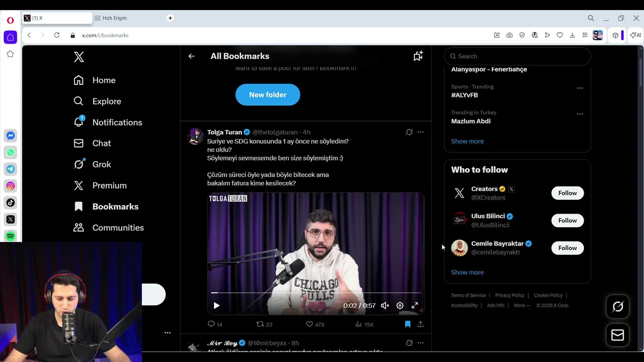The image size is (644, 362).
Task: Open the floating Grok button at bottom right
Action: pyautogui.click(x=618, y=307)
